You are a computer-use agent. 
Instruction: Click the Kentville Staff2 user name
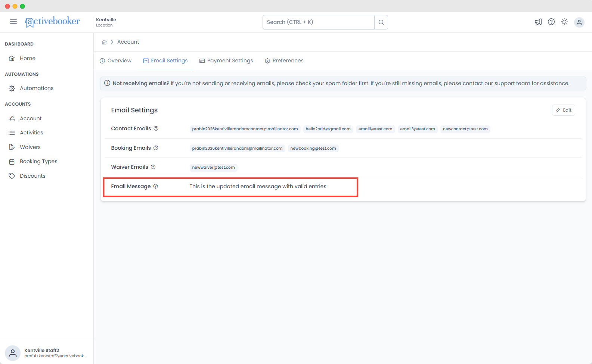[x=42, y=350]
